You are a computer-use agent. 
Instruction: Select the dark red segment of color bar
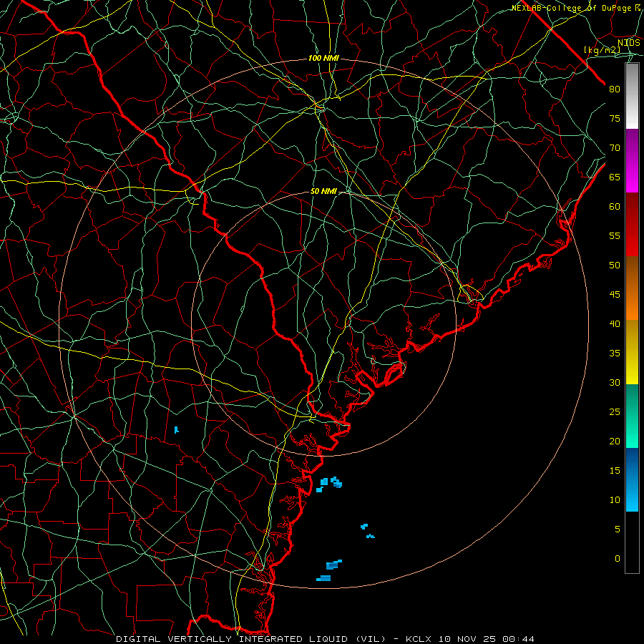click(632, 225)
